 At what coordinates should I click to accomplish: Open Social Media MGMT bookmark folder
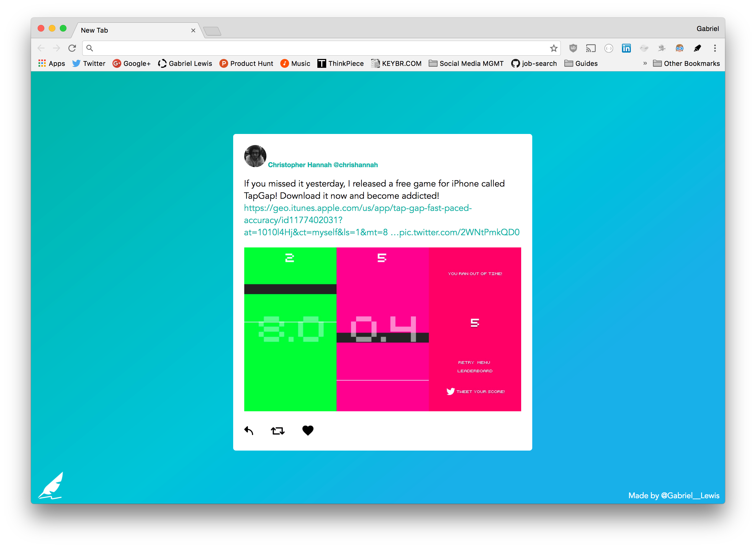(466, 63)
